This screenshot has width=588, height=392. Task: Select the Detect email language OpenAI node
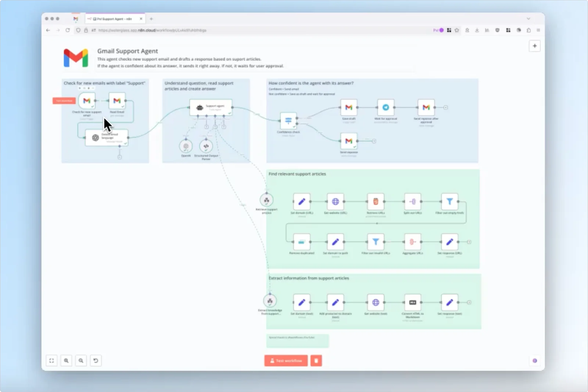coord(107,138)
